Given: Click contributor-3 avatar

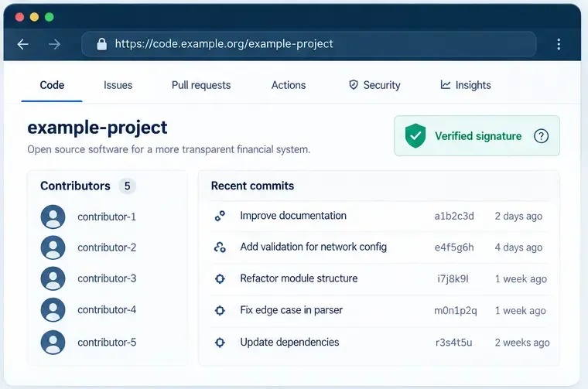Looking at the screenshot, I should click(53, 278).
